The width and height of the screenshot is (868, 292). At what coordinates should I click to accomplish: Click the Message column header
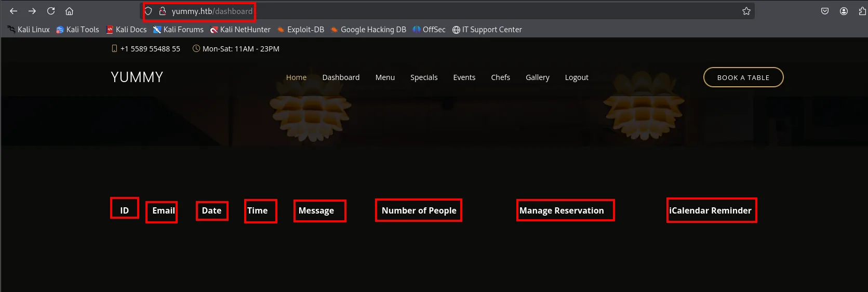pyautogui.click(x=316, y=210)
